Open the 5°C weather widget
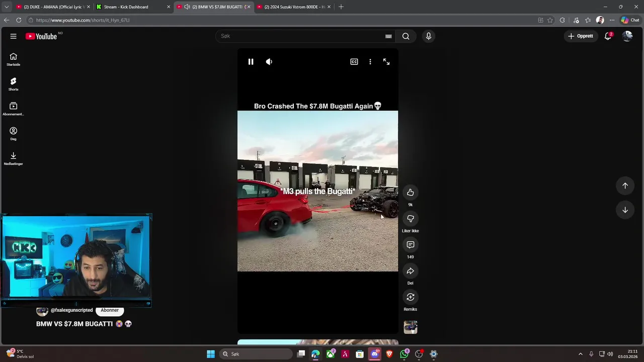644x362 pixels. [x=20, y=354]
